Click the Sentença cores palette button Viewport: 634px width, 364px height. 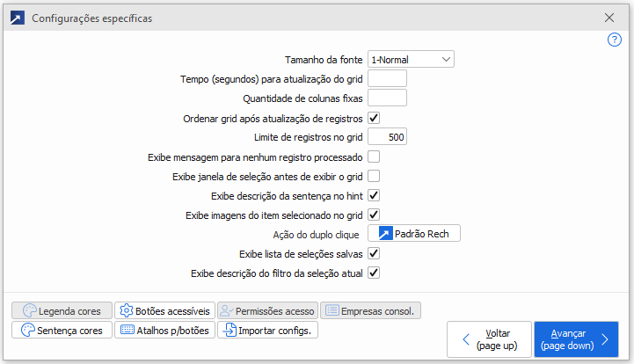coord(62,331)
